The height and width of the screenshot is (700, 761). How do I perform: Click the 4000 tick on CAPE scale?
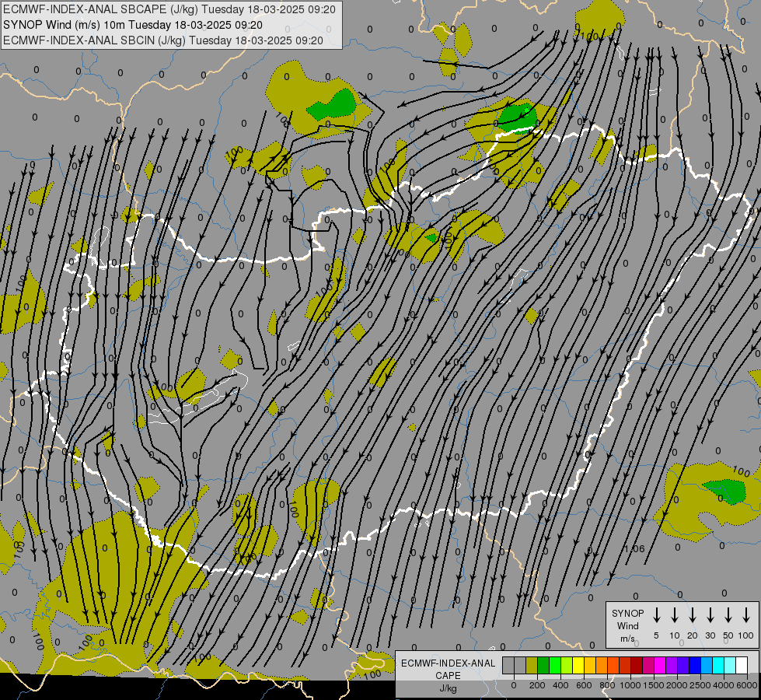coord(723,685)
